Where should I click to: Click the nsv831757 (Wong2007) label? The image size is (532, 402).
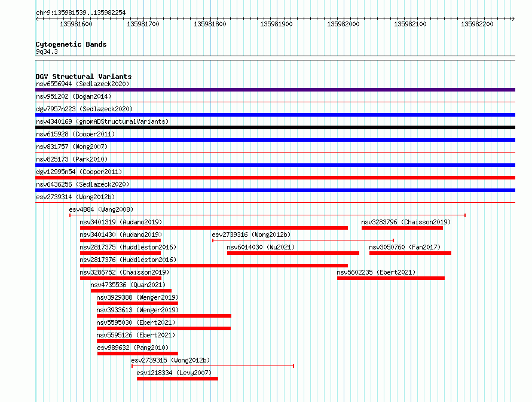click(x=72, y=147)
